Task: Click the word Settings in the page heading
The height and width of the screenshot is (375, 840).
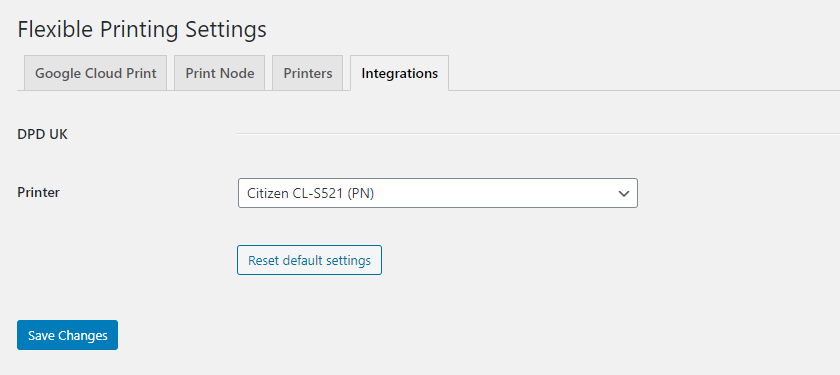Action: (226, 31)
